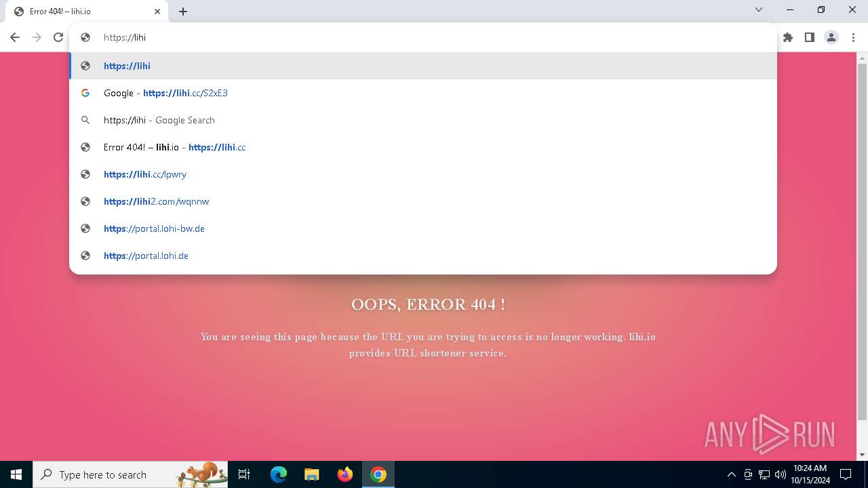
Task: Click the Google icon beside lihi.cc/S2xE3
Action: (85, 93)
